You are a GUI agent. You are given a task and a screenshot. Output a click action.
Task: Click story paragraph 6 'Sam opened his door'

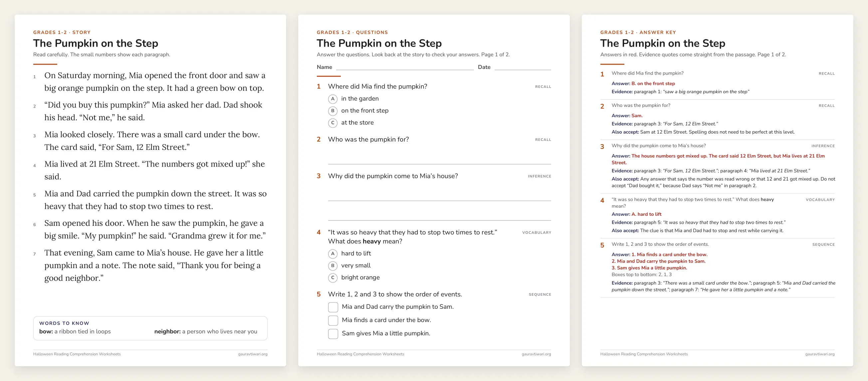click(x=155, y=229)
